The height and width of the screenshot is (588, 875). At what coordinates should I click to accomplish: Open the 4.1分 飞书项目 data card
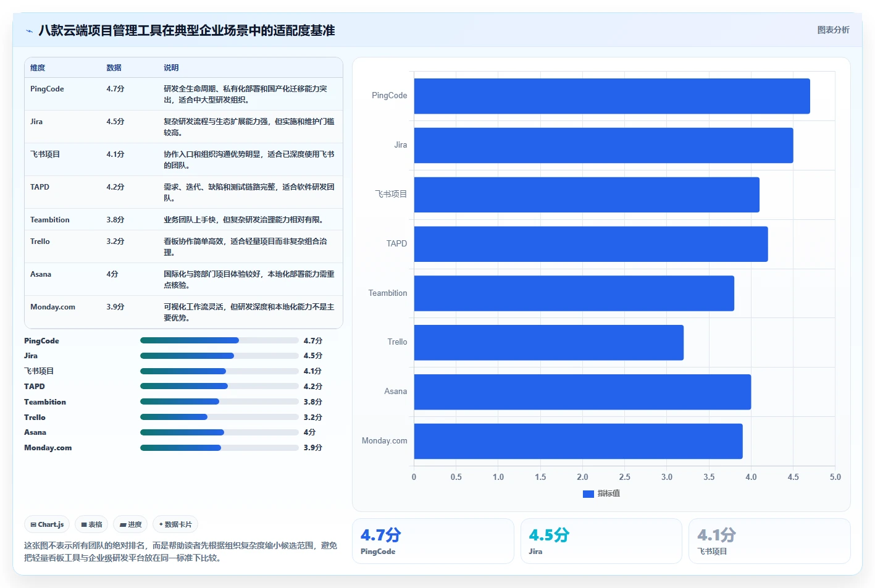[x=769, y=541]
